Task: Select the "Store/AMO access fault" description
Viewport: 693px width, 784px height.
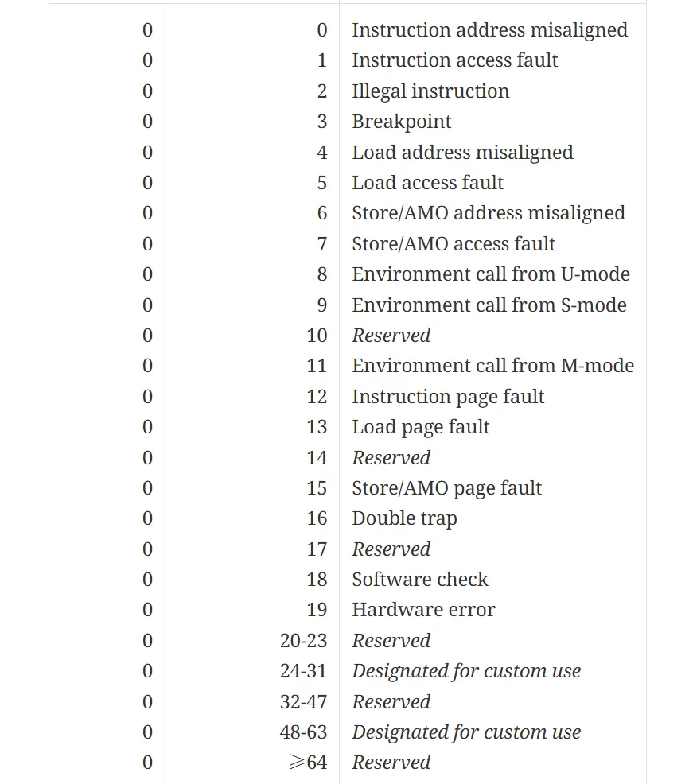Action: point(454,244)
